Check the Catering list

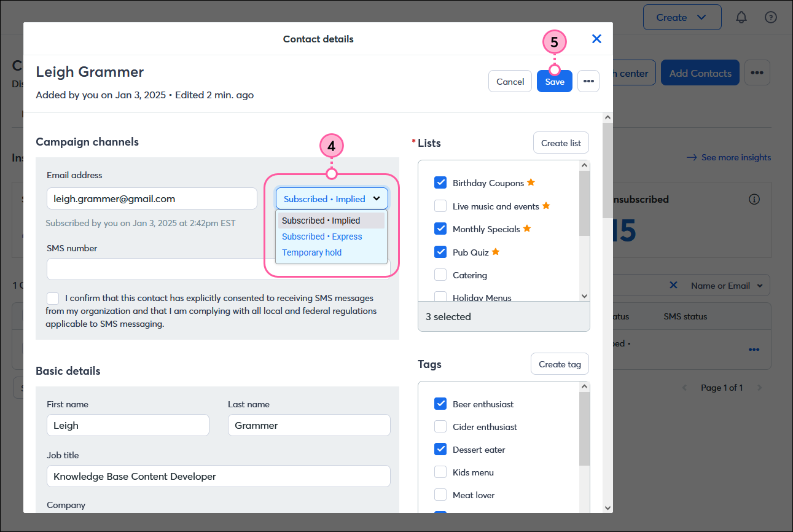pyautogui.click(x=440, y=275)
